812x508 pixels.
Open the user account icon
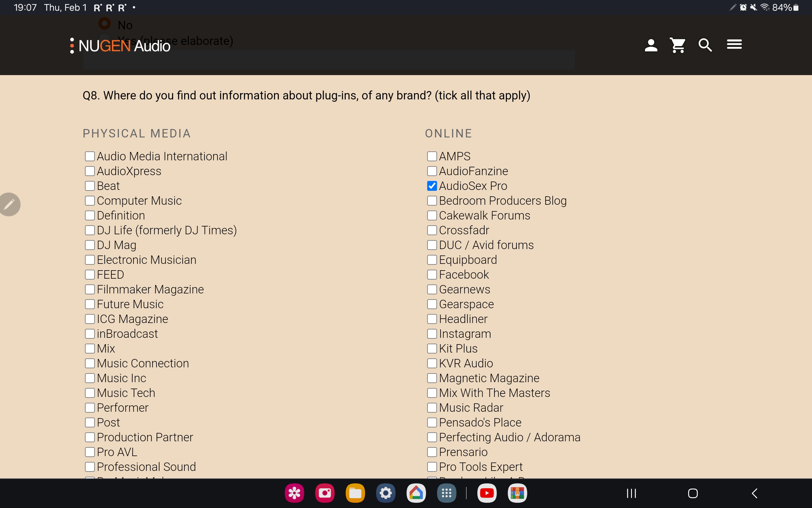[651, 45]
